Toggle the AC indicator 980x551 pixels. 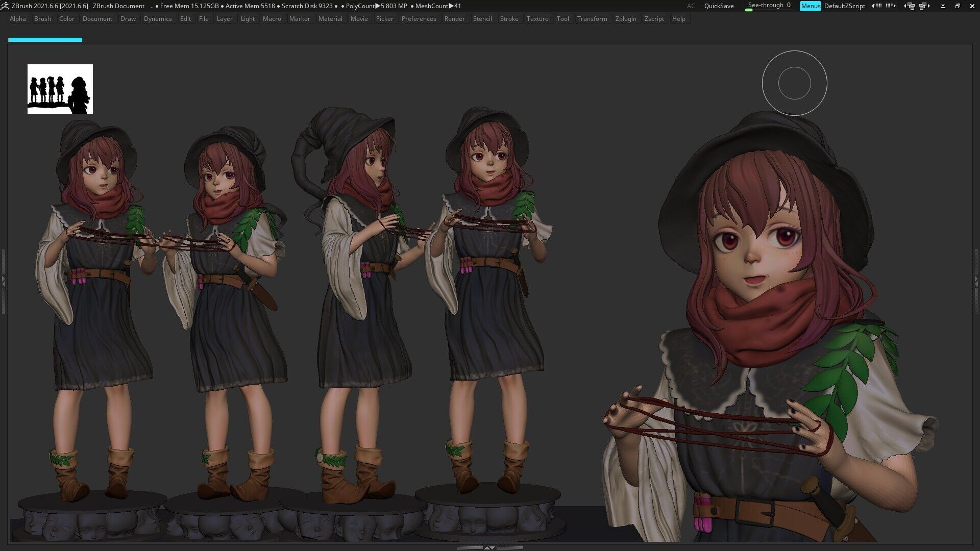click(x=691, y=6)
